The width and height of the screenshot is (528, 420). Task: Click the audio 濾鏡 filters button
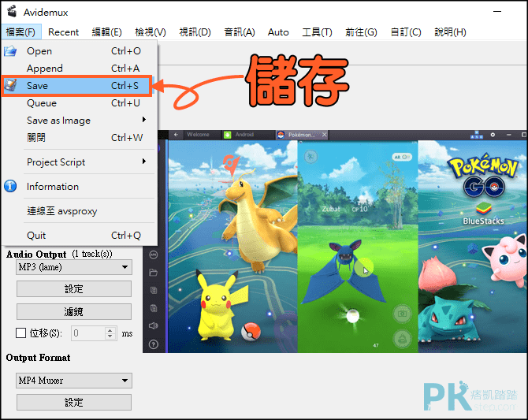pyautogui.click(x=74, y=312)
